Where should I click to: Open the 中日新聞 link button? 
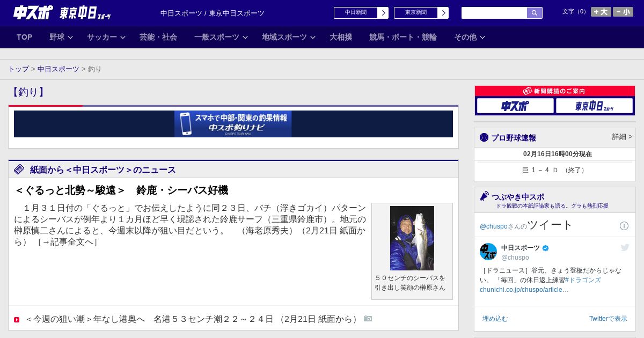pos(356,13)
